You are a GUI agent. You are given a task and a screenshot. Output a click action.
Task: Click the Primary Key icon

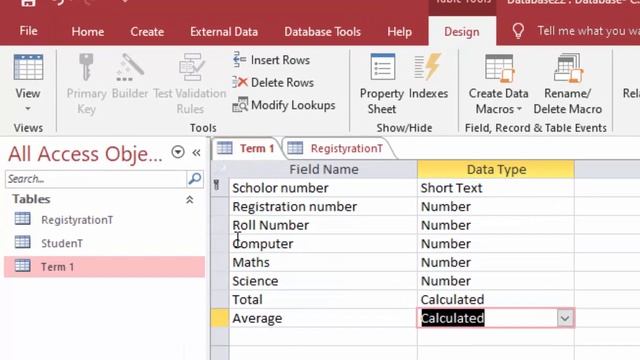point(86,68)
